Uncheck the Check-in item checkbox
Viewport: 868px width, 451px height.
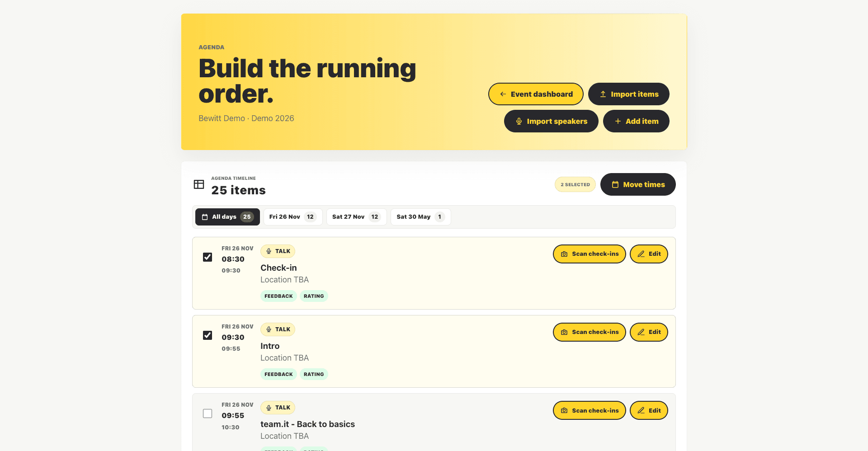click(x=208, y=257)
